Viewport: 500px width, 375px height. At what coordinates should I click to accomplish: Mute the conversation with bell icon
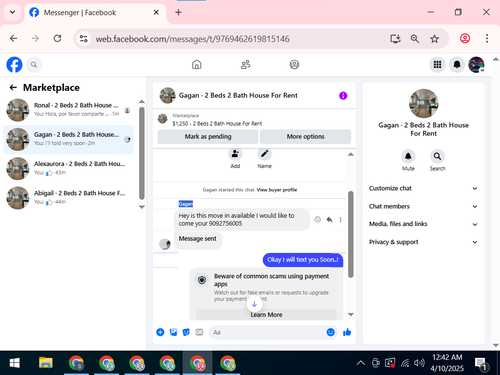click(408, 156)
